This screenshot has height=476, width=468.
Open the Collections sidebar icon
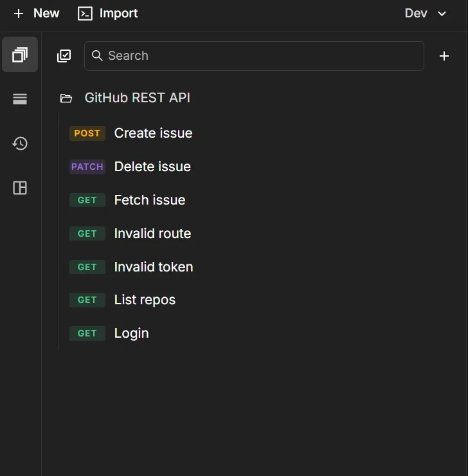(x=20, y=55)
